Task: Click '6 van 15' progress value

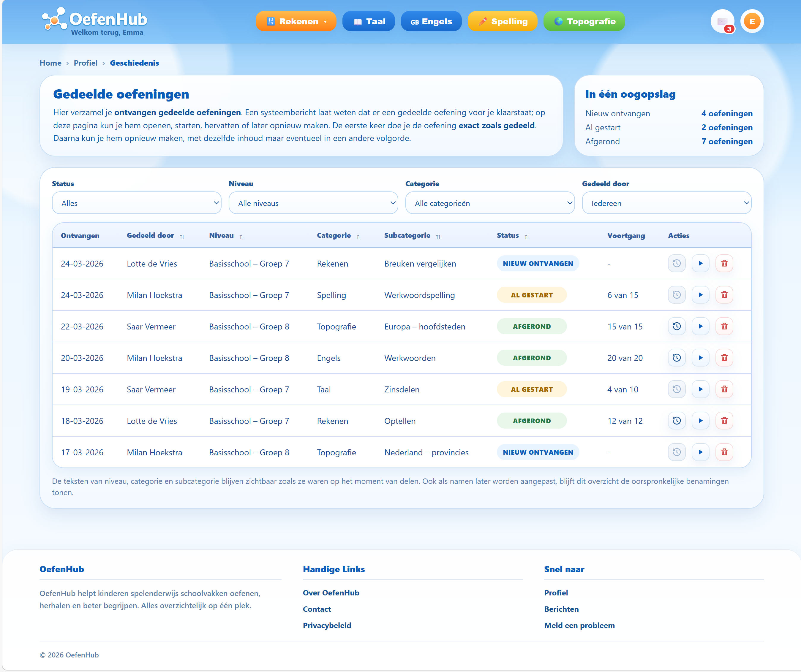Action: (623, 295)
